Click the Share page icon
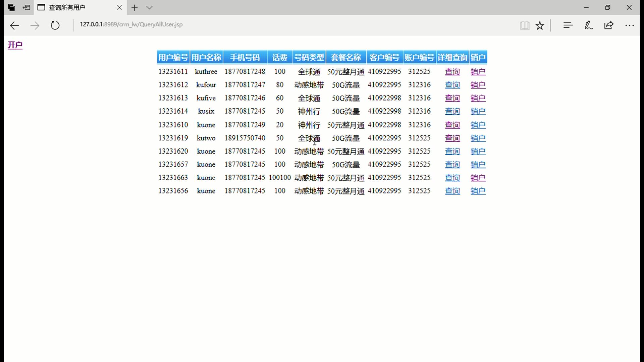Screen dimensions: 644x362 [x=609, y=25]
